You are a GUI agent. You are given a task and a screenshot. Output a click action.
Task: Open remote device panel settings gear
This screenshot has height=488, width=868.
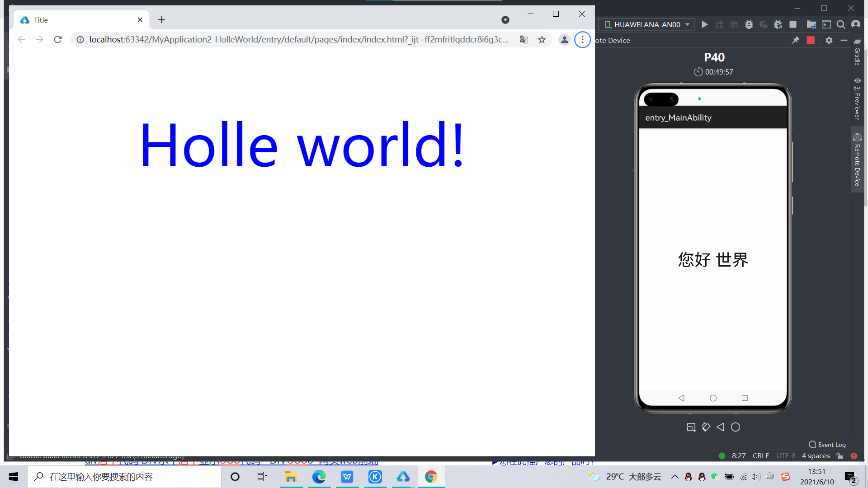coord(829,40)
